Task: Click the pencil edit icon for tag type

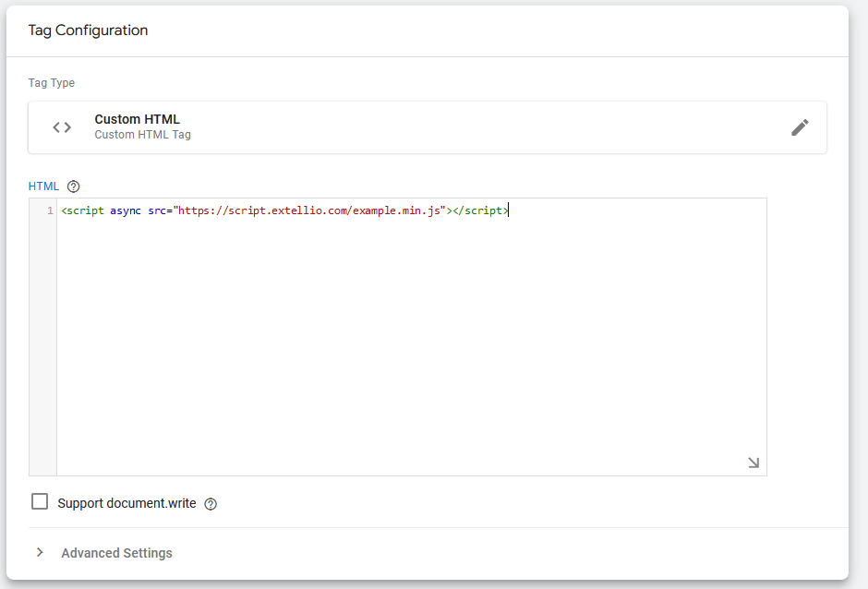Action: tap(800, 127)
